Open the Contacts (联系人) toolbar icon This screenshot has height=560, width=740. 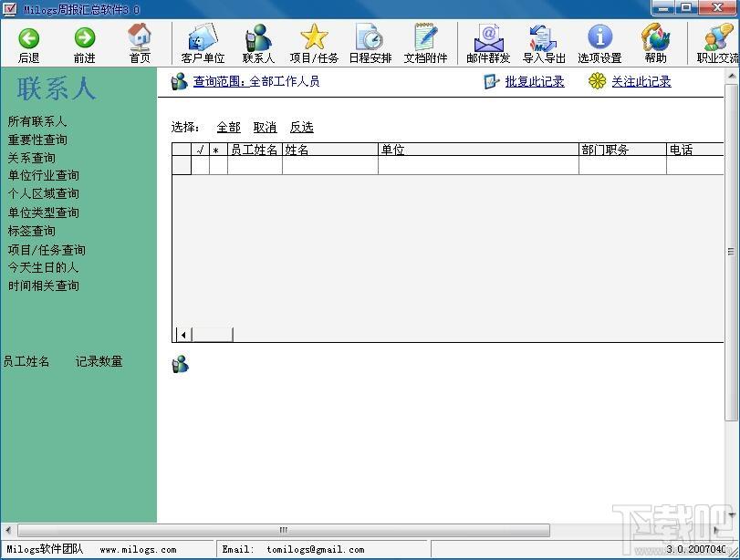pyautogui.click(x=258, y=36)
